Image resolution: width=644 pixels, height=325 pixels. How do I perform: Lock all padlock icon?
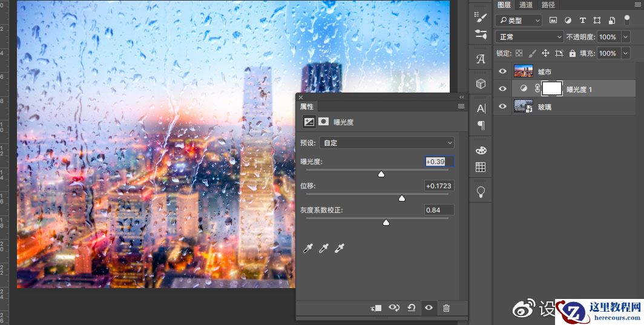pyautogui.click(x=573, y=53)
